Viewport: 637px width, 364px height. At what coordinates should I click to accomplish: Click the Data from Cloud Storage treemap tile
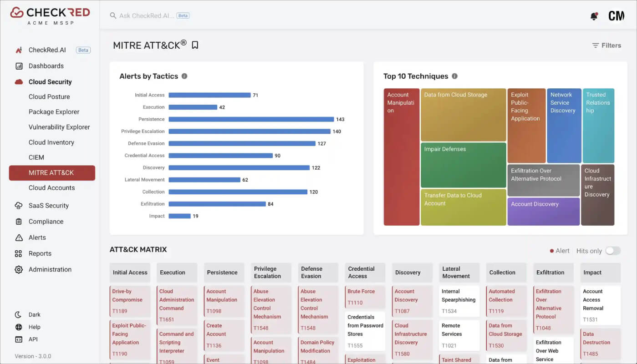coord(464,115)
